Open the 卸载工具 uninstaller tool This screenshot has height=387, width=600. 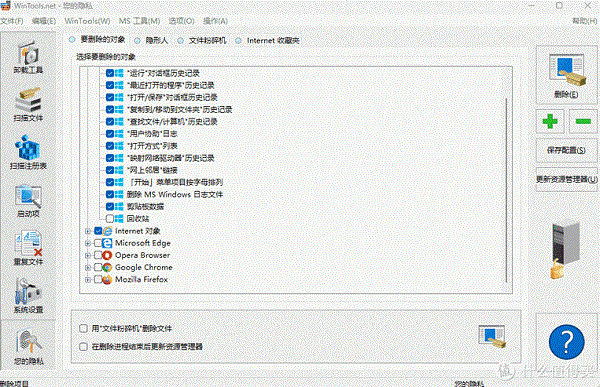[28, 58]
